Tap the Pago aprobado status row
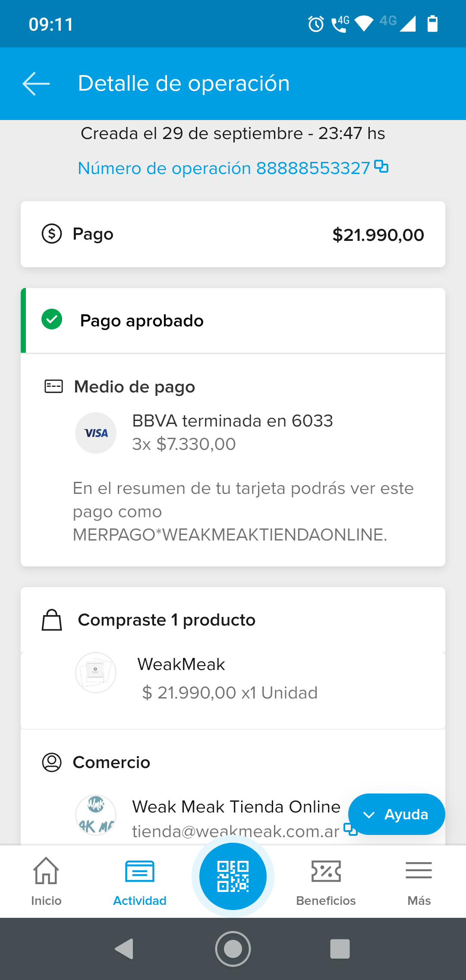This screenshot has height=980, width=466. pos(233,321)
